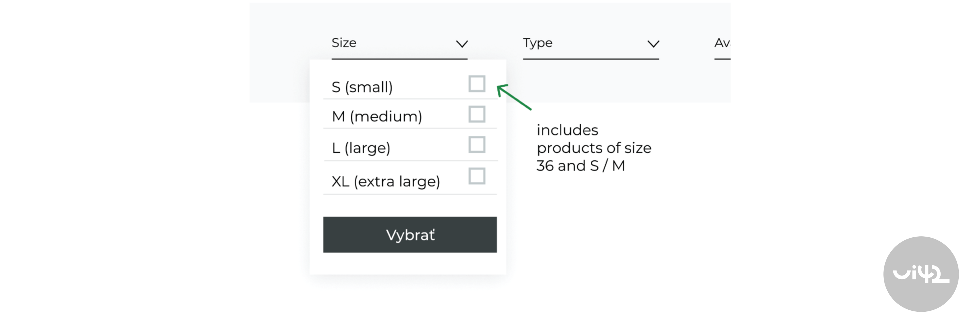Open the Size filter dropdown

pos(399,43)
